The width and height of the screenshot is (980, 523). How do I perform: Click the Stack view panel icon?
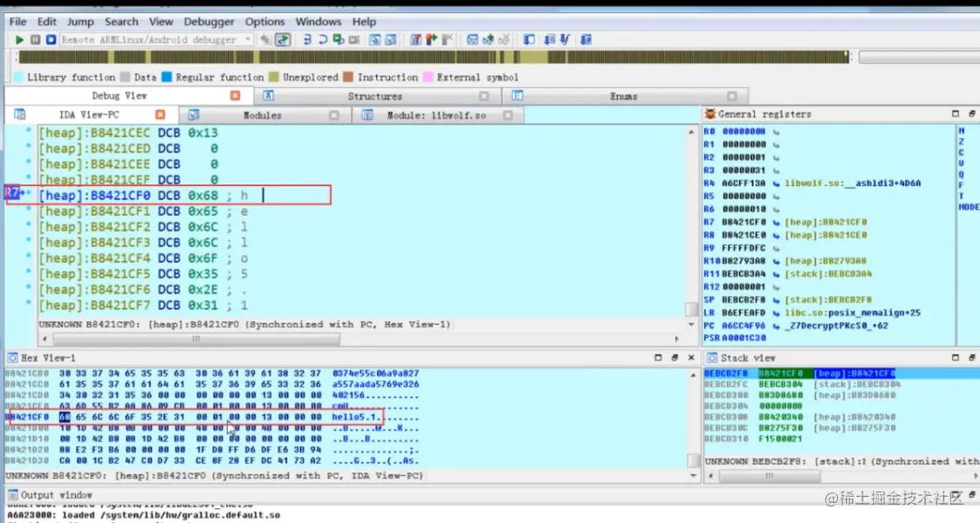point(712,358)
